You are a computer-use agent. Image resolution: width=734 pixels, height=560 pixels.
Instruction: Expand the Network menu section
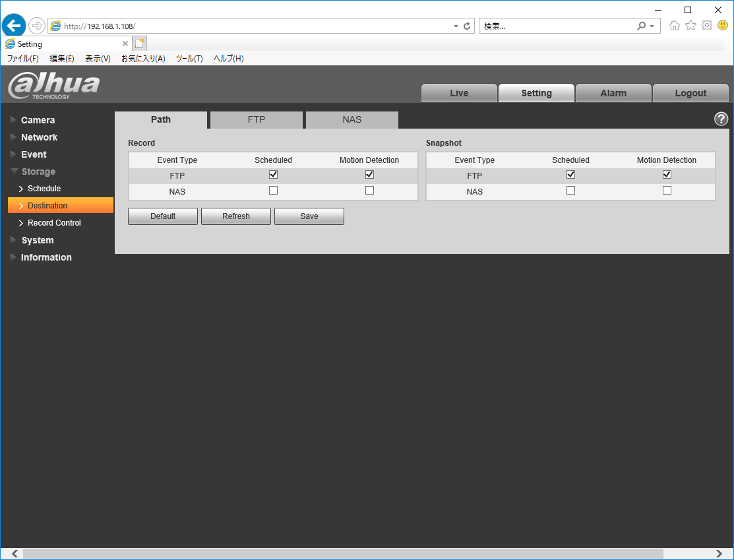[x=39, y=137]
